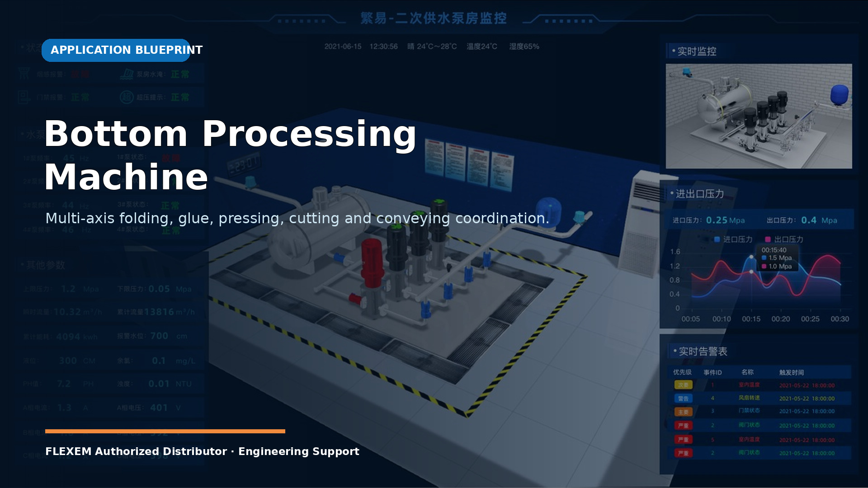Click the 401 V phase A voltage

(x=165, y=408)
